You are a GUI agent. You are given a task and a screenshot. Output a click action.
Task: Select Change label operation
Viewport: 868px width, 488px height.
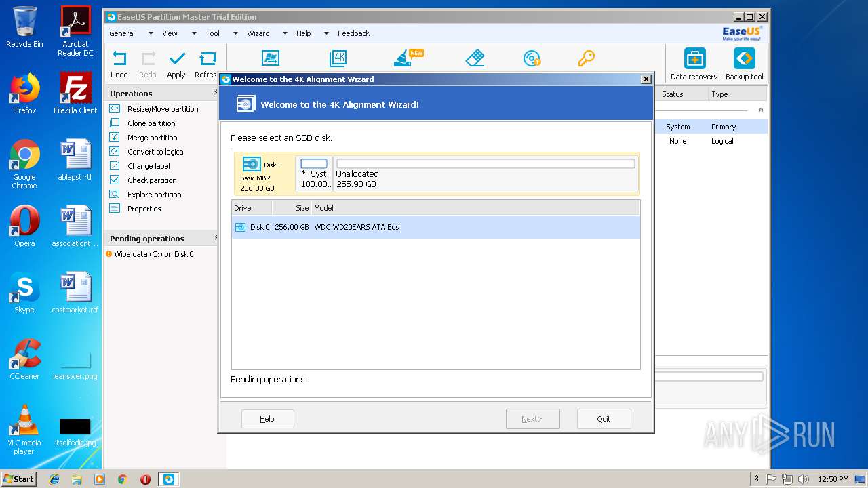tap(149, 166)
